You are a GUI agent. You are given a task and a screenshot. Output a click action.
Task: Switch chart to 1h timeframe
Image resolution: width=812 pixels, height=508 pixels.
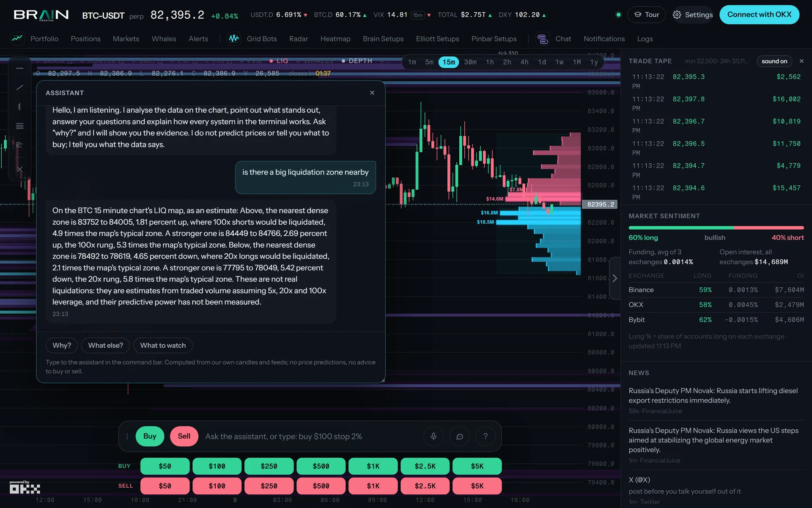[490, 62]
